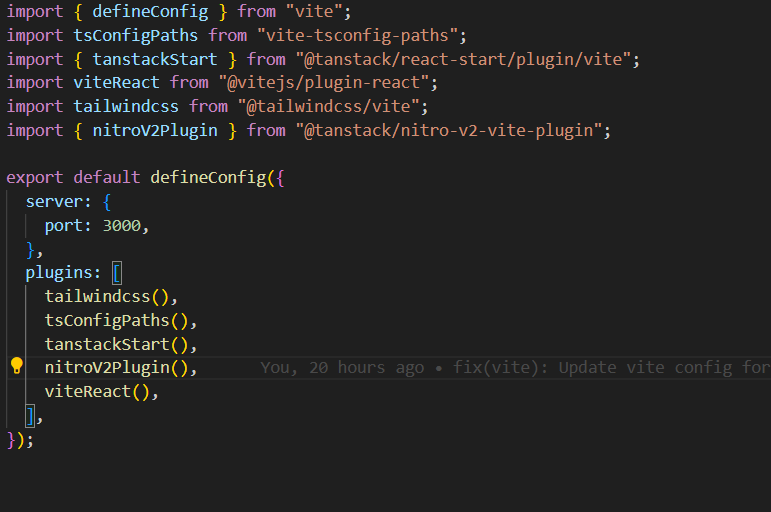The height and width of the screenshot is (512, 771).
Task: Click the defineConfig import identifier on the first line
Action: (x=150, y=12)
